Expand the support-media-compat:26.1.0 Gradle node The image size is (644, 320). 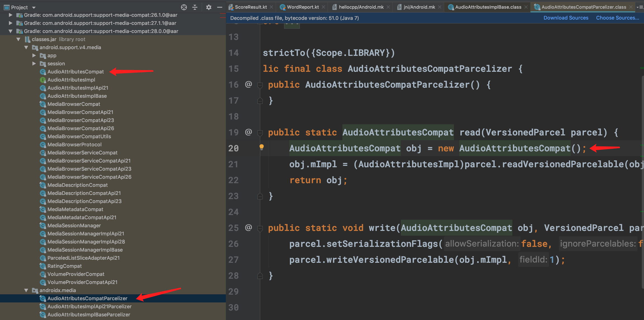pos(10,15)
